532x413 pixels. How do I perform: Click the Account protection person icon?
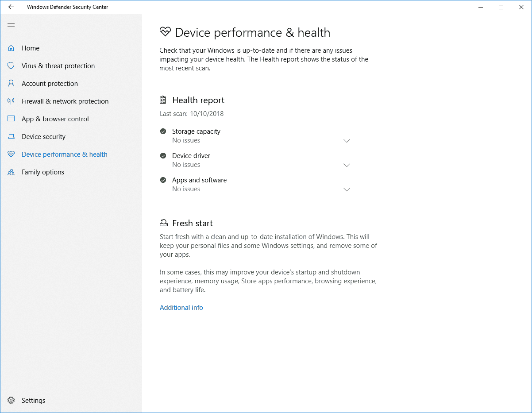coord(11,84)
